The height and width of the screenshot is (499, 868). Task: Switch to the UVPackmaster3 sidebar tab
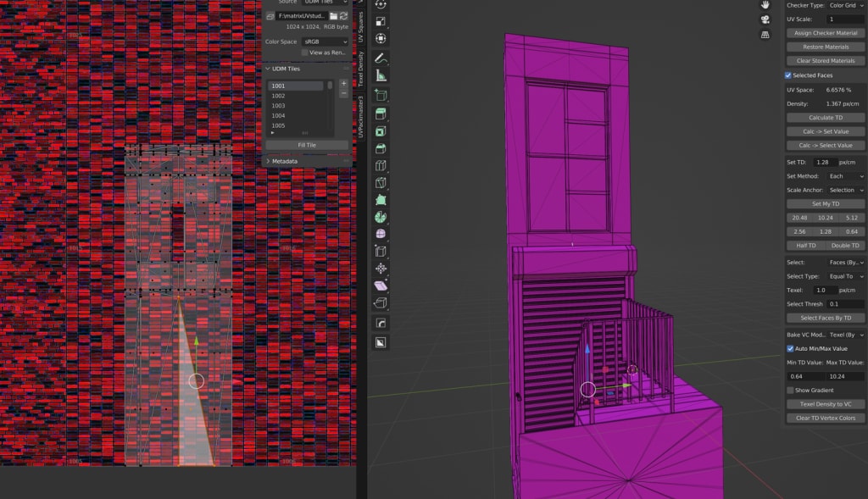[x=360, y=117]
